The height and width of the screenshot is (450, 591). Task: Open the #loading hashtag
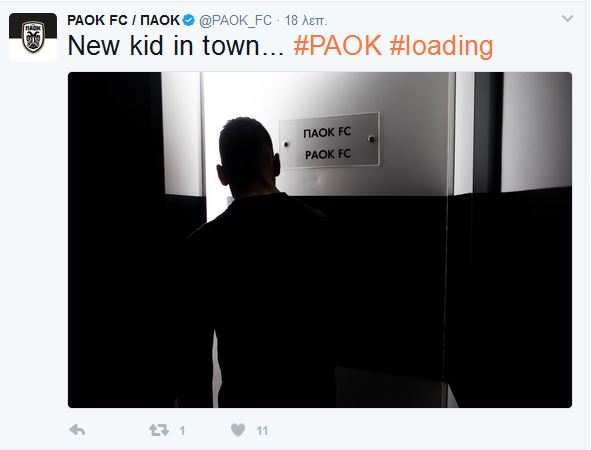pyautogui.click(x=441, y=47)
